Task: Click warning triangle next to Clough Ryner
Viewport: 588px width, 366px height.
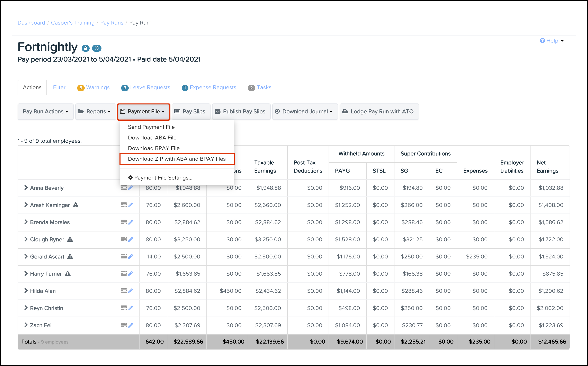Action: click(x=70, y=239)
